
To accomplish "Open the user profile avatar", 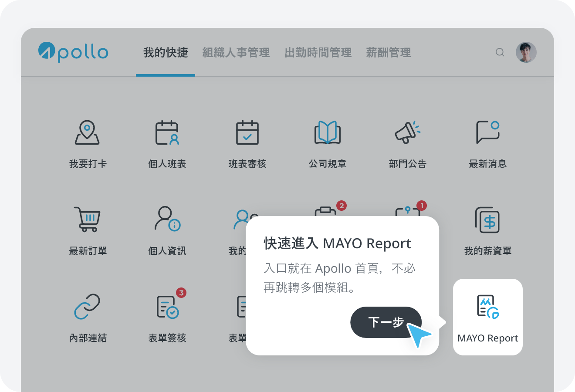I will [x=526, y=52].
